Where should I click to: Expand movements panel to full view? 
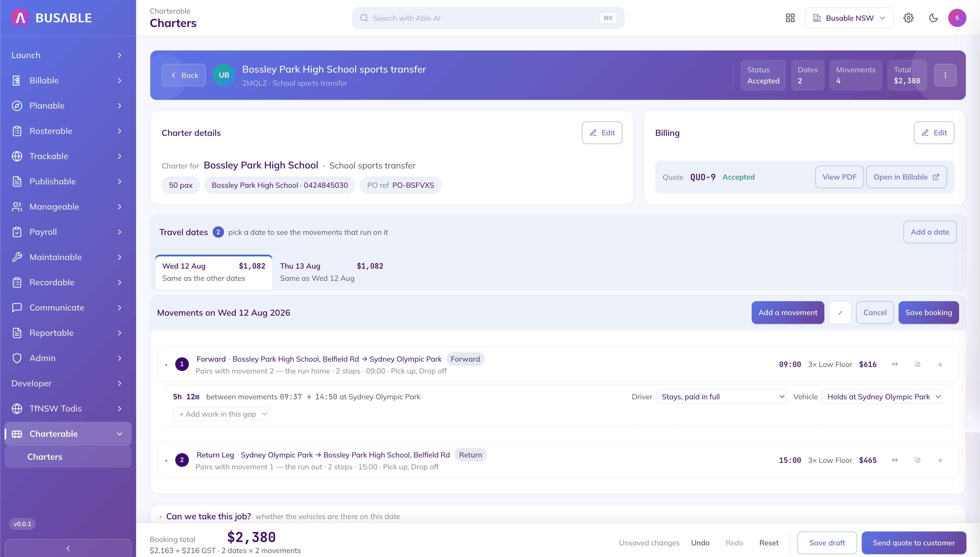pos(840,313)
